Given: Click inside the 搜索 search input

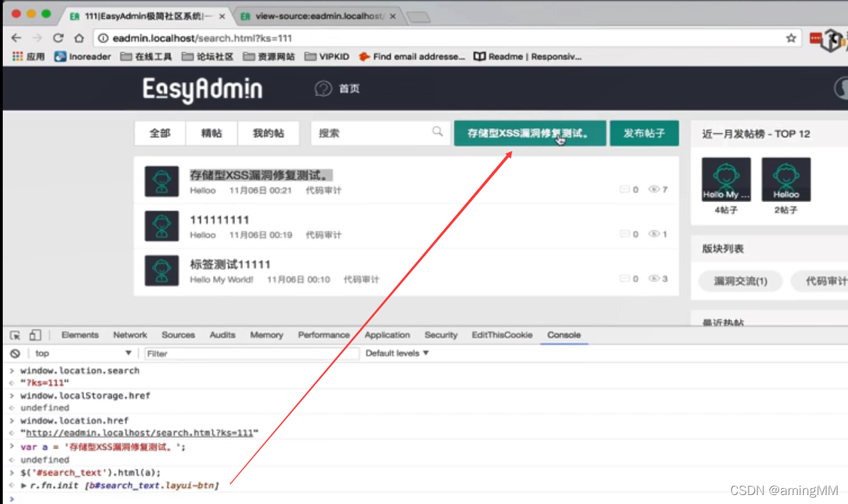Looking at the screenshot, I should pyautogui.click(x=372, y=133).
